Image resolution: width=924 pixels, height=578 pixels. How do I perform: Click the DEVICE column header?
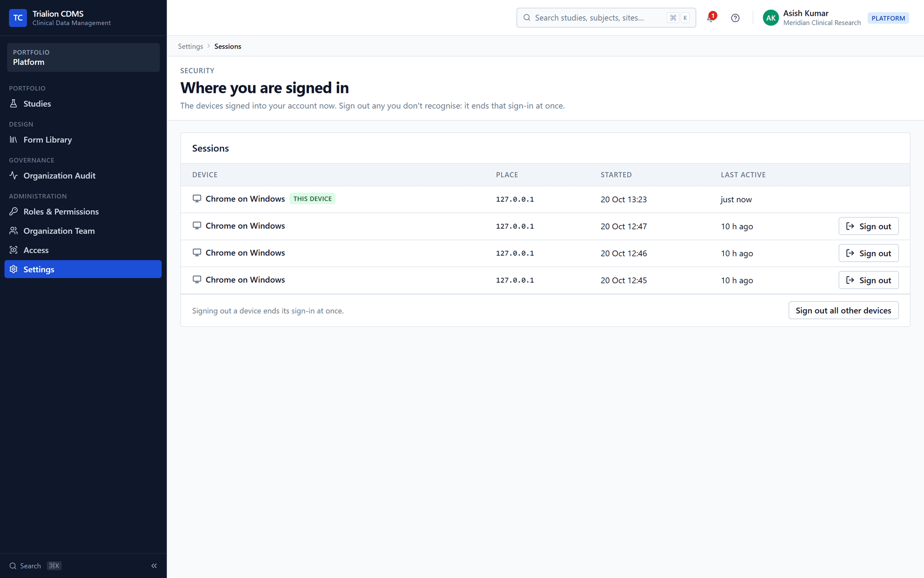tap(205, 175)
